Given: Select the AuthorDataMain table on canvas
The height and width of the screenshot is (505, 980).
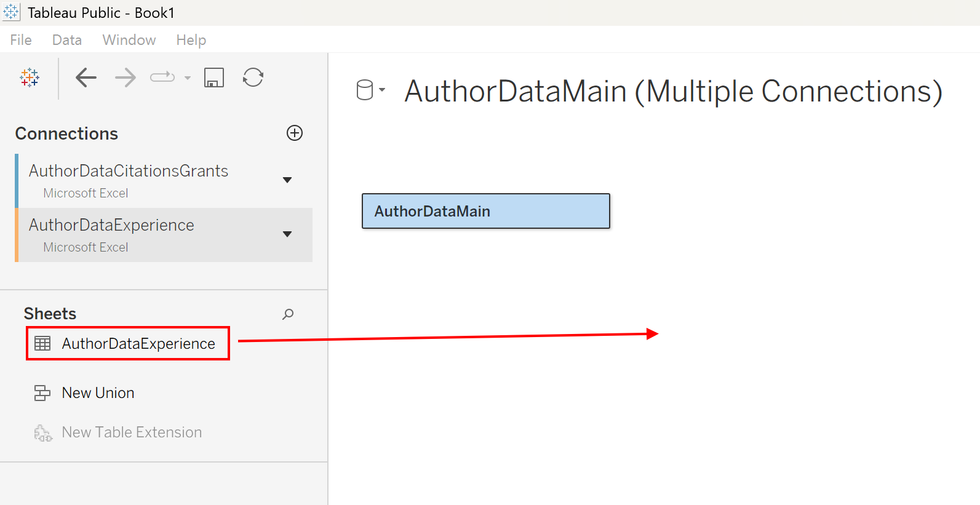Looking at the screenshot, I should (486, 211).
